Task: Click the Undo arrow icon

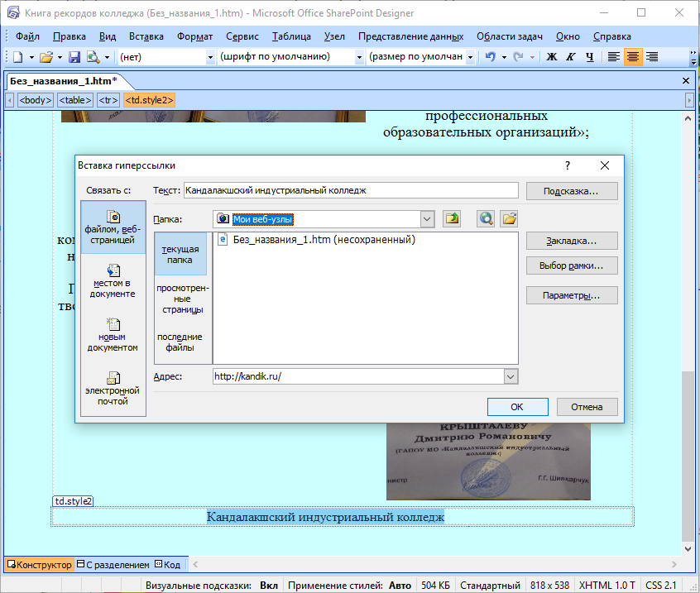Action: (x=491, y=57)
